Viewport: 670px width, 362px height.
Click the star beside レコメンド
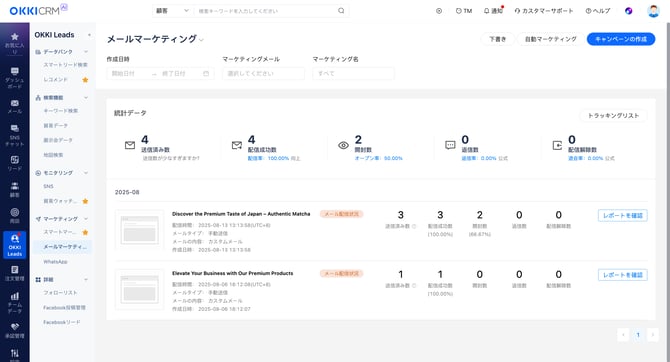(x=85, y=79)
